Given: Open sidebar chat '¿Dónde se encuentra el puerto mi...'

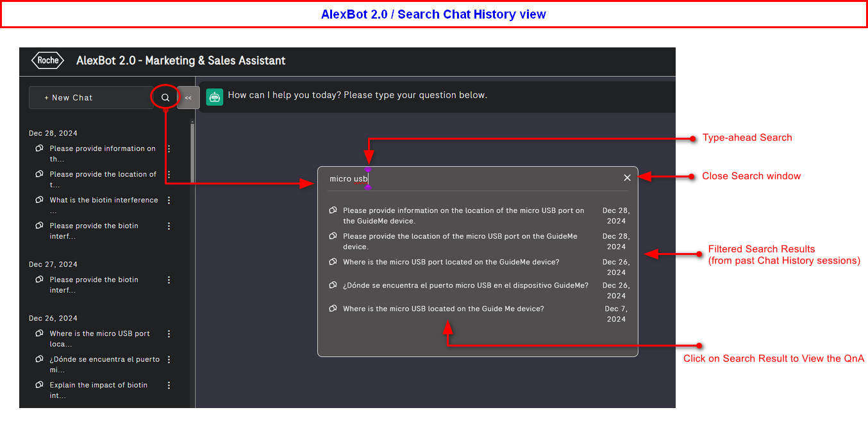Looking at the screenshot, I should click(104, 365).
